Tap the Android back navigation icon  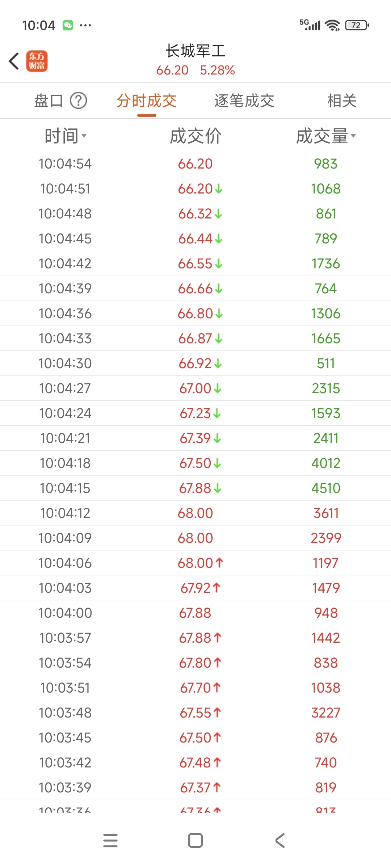click(280, 840)
